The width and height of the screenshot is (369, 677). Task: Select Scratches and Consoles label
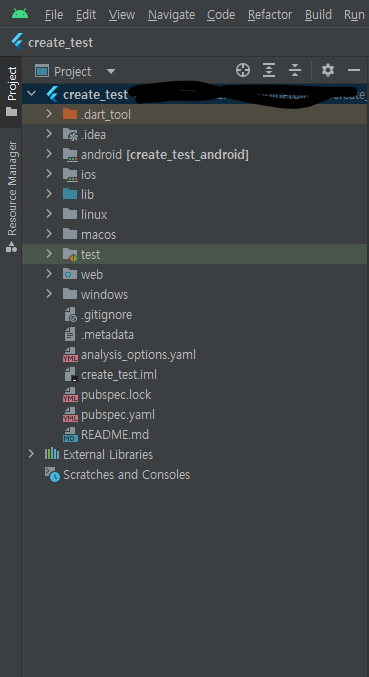[126, 475]
